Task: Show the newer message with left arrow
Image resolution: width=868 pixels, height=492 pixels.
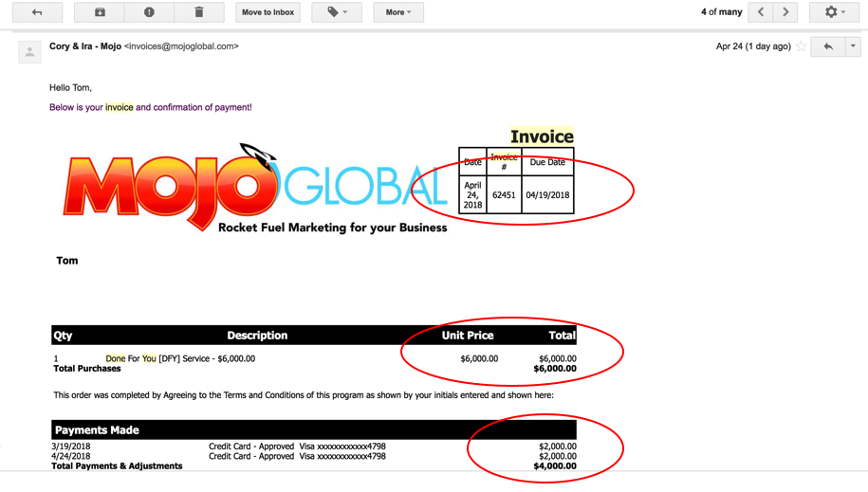Action: (x=761, y=12)
